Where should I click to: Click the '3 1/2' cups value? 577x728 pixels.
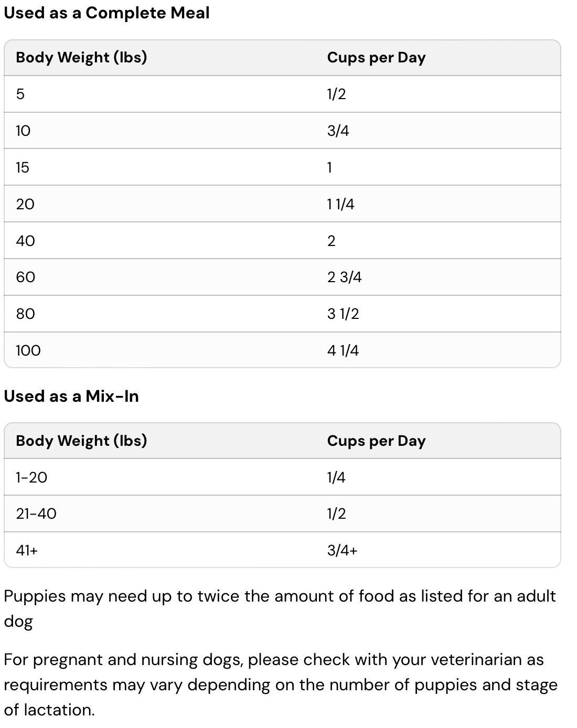[343, 314]
